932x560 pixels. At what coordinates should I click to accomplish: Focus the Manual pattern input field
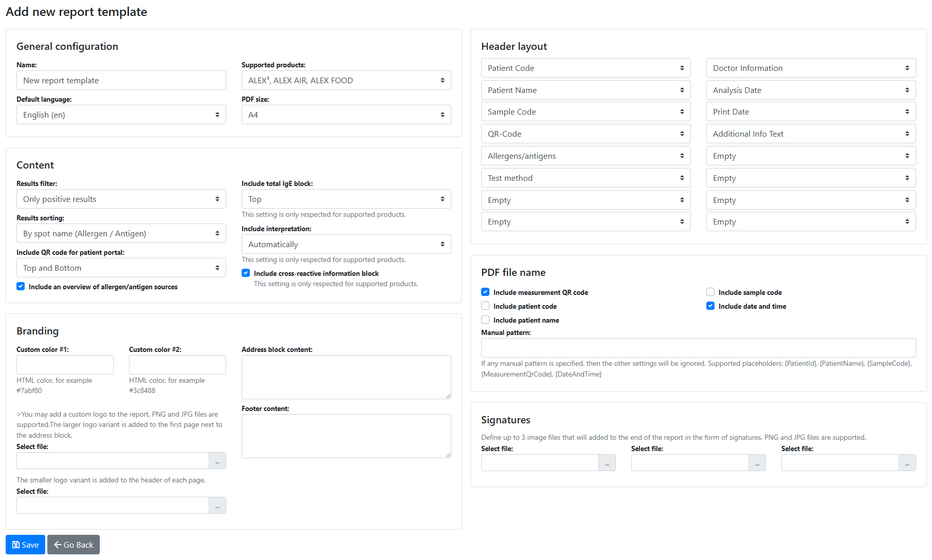click(698, 348)
